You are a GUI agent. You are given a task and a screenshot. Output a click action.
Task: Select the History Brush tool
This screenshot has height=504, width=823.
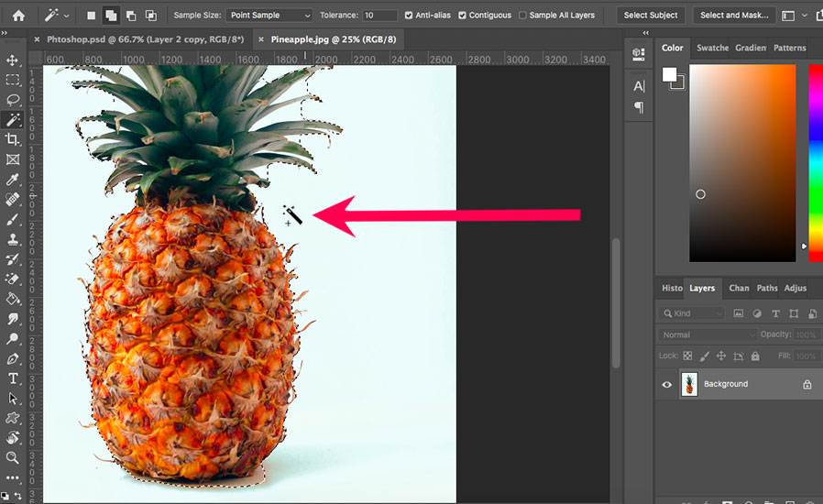pos(13,259)
